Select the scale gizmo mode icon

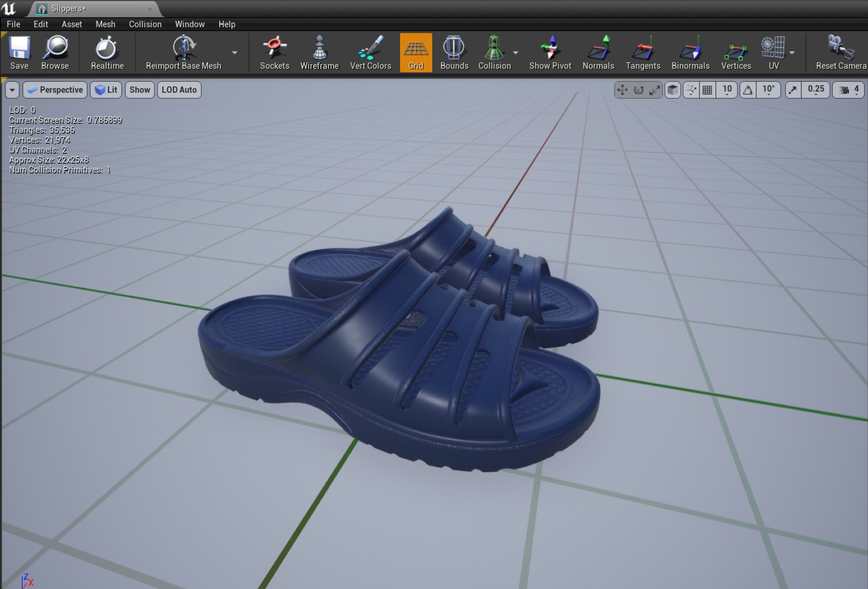[x=654, y=90]
